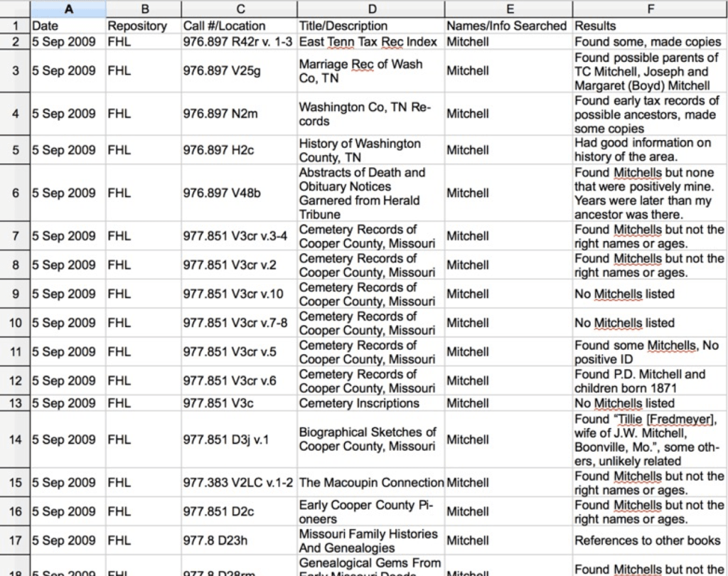The image size is (728, 576).
Task: Click 'References to other books' result cell
Action: coord(647,540)
